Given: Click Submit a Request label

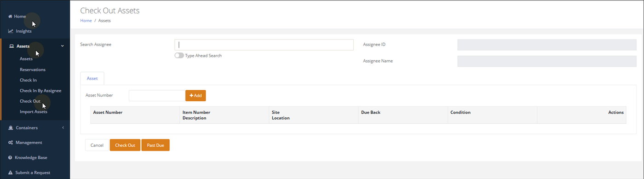Looking at the screenshot, I should click(x=33, y=173).
